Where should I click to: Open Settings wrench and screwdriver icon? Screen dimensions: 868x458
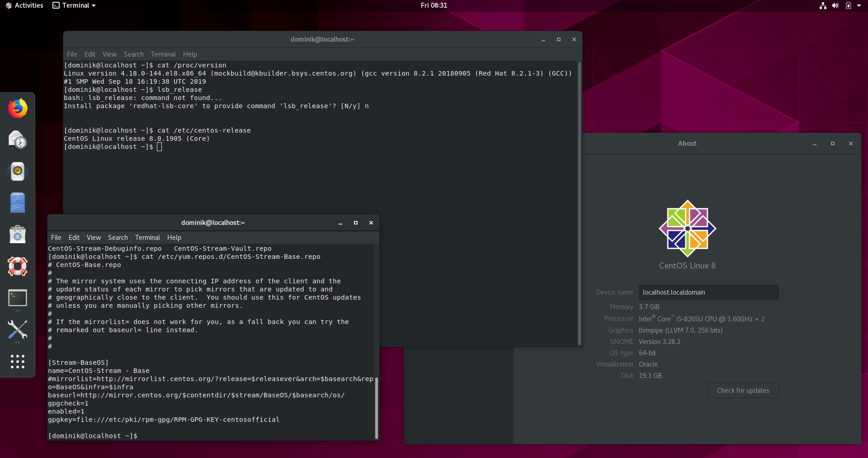(18, 330)
